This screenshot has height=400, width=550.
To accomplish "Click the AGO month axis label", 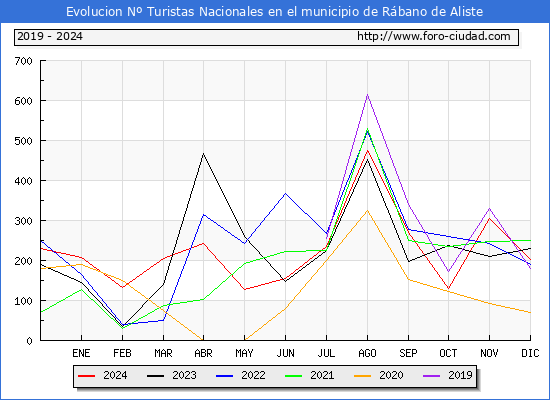I will pos(367,353).
